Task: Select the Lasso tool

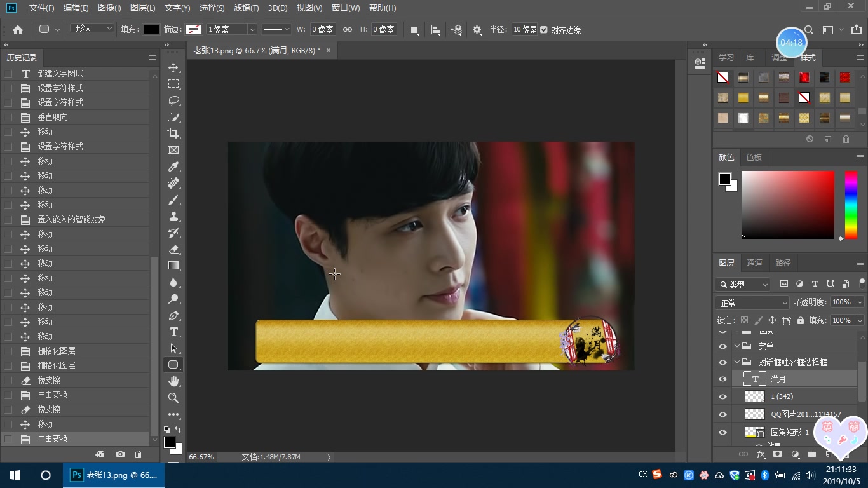Action: pos(173,100)
